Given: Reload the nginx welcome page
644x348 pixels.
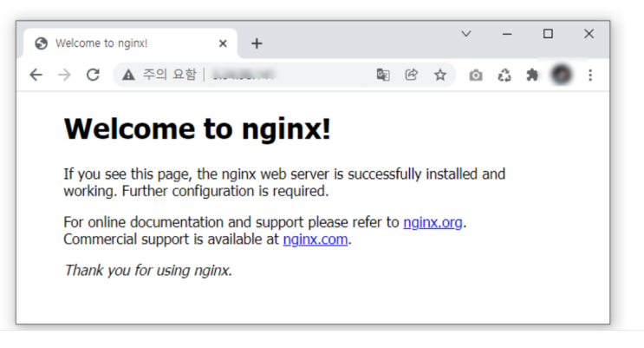Looking at the screenshot, I should [x=94, y=75].
